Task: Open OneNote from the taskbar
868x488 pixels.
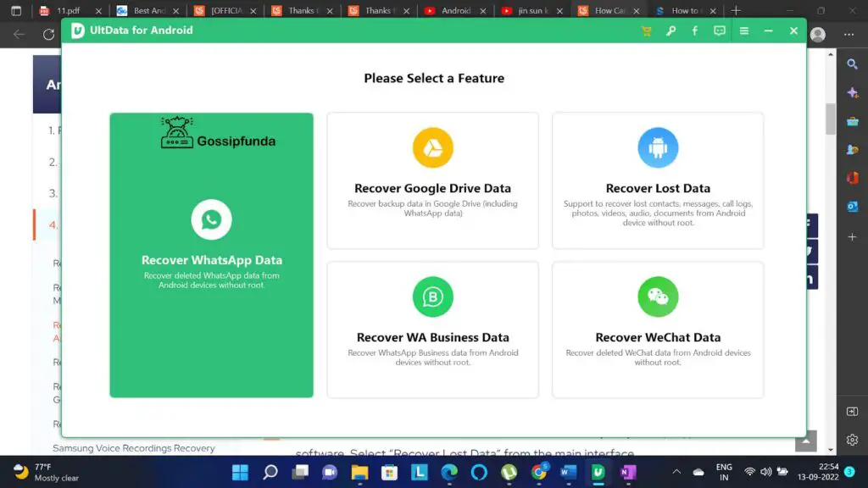Action: point(628,472)
